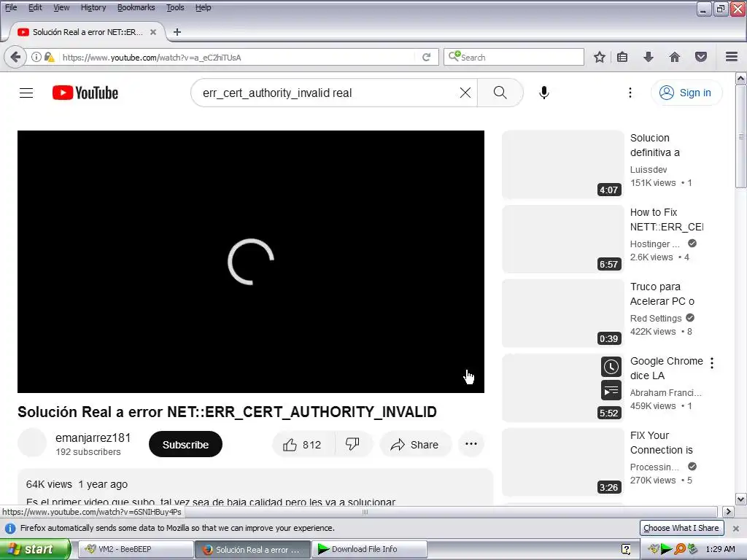The width and height of the screenshot is (747, 560).
Task: Click the taskbar clock 1:29 AM
Action: (720, 549)
